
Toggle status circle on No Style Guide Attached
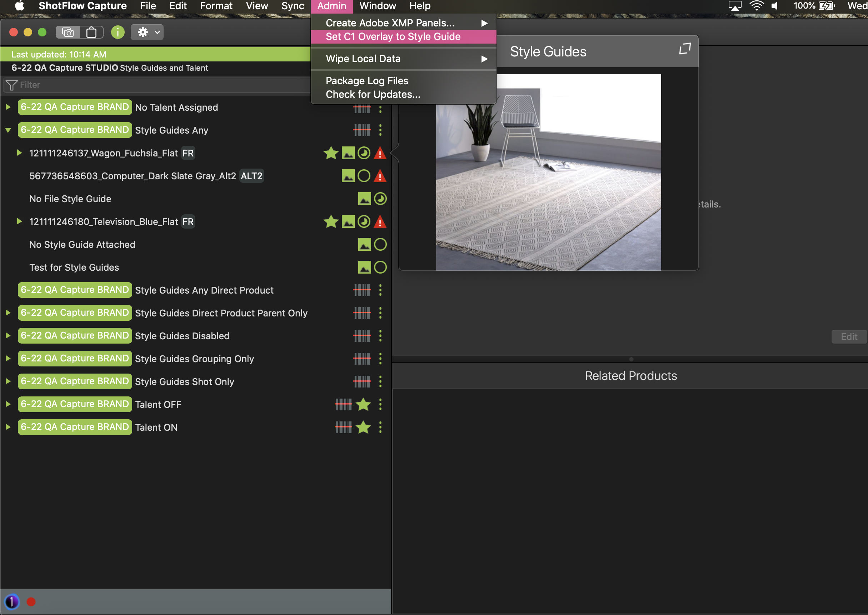tap(380, 245)
